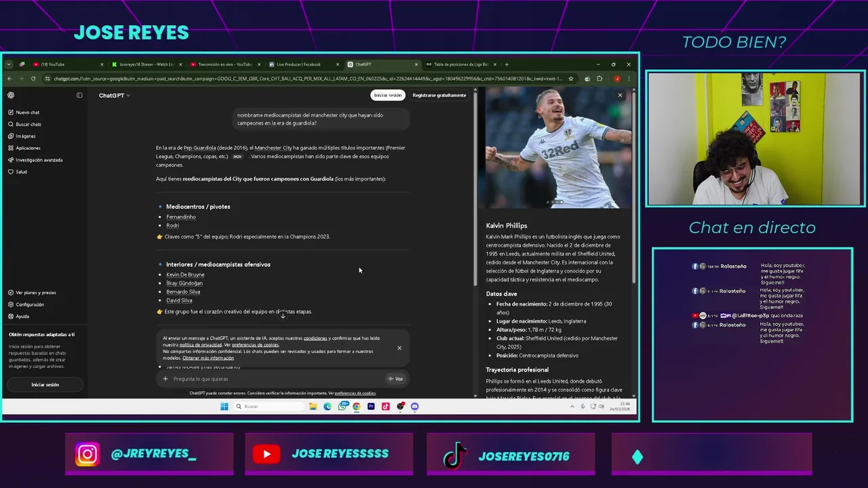Click the plus attach icon in the prompt box

point(165,379)
